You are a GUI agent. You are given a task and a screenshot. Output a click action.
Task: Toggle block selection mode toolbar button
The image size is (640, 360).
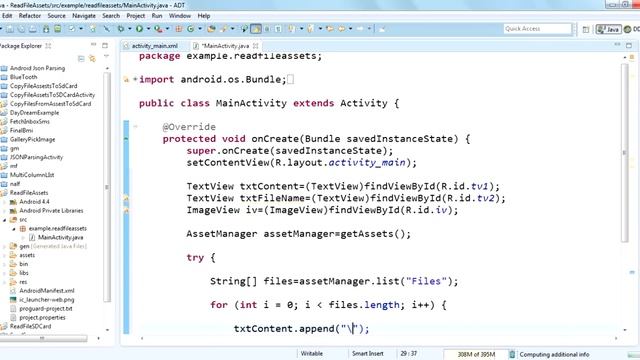pos(267,29)
